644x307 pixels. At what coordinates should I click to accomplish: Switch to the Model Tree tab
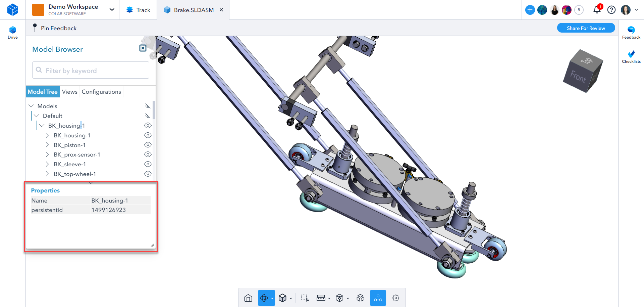click(x=43, y=92)
